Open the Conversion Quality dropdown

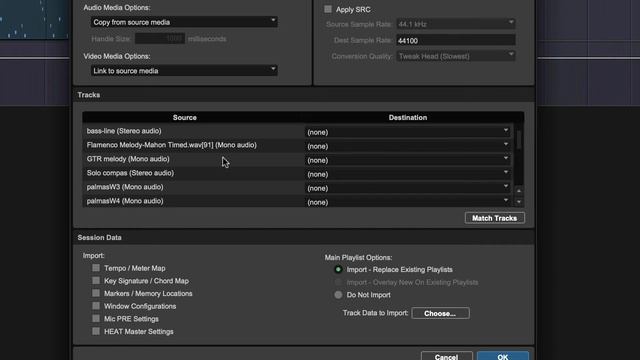[456, 56]
